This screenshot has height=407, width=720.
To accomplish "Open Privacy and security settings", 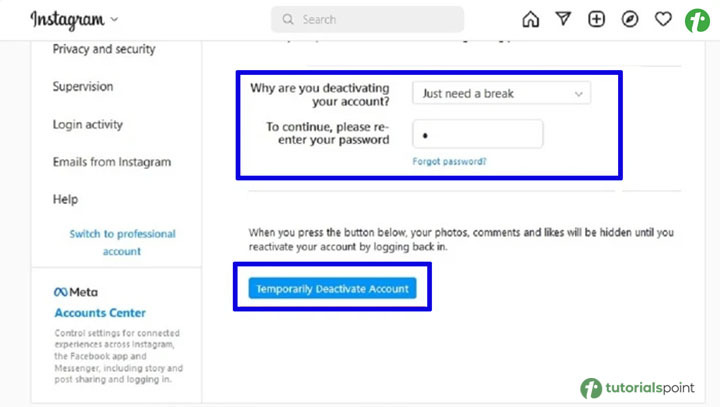I will (104, 49).
